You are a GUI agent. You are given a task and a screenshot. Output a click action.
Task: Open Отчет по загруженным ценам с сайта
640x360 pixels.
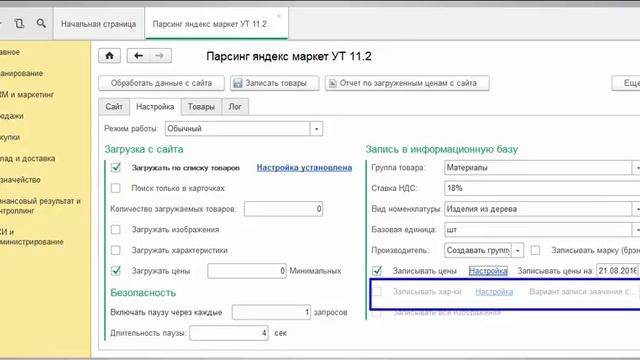[x=407, y=83]
